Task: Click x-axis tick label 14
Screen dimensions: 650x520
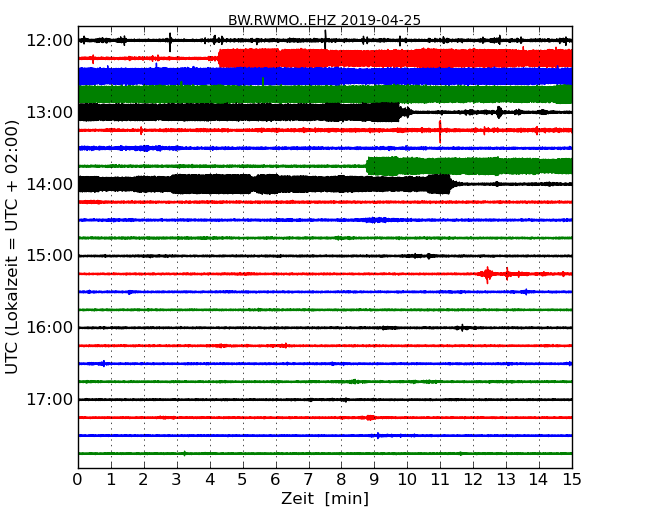Action: click(539, 480)
